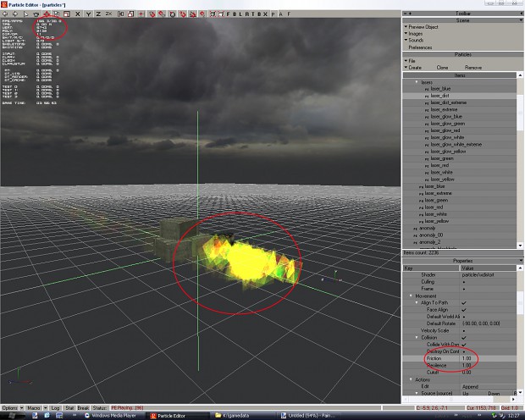Enable Destroy On Contact option

[x=464, y=351]
